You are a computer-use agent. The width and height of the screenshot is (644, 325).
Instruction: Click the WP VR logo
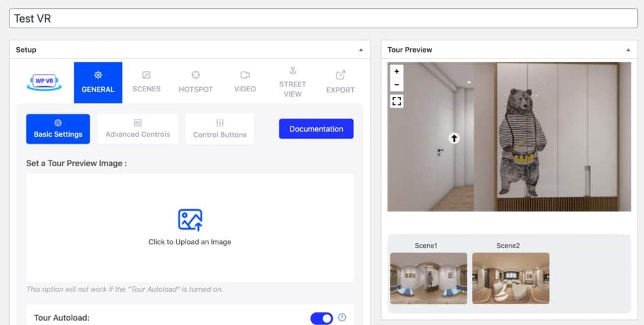point(45,83)
